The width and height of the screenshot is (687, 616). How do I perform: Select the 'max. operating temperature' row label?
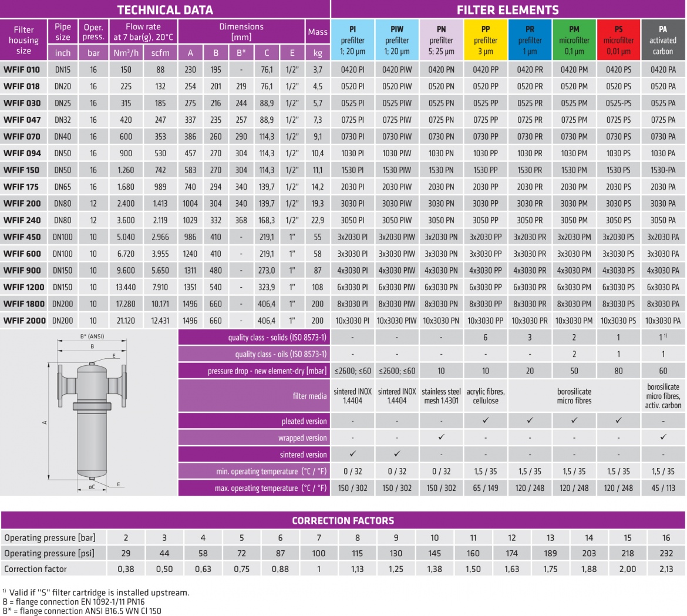[x=271, y=488]
